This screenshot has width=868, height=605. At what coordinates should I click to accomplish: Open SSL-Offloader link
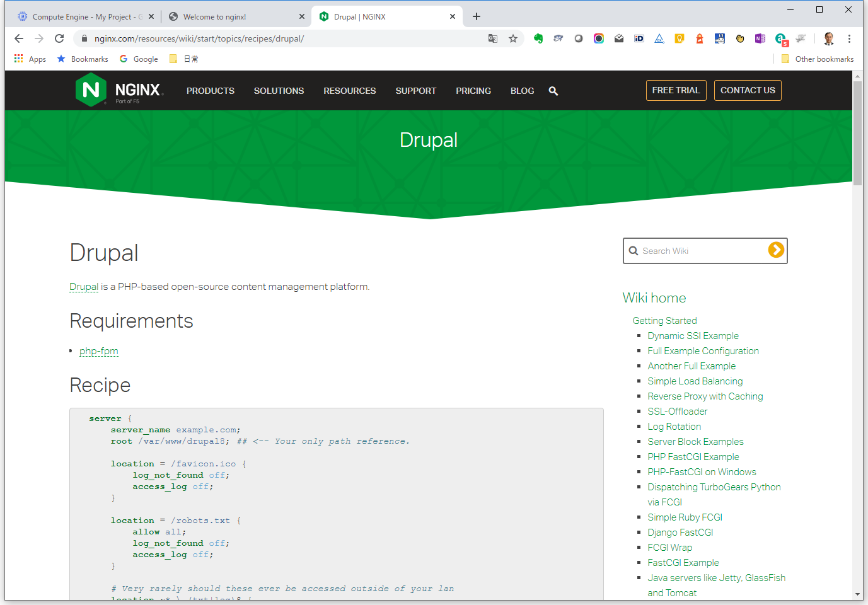(677, 412)
